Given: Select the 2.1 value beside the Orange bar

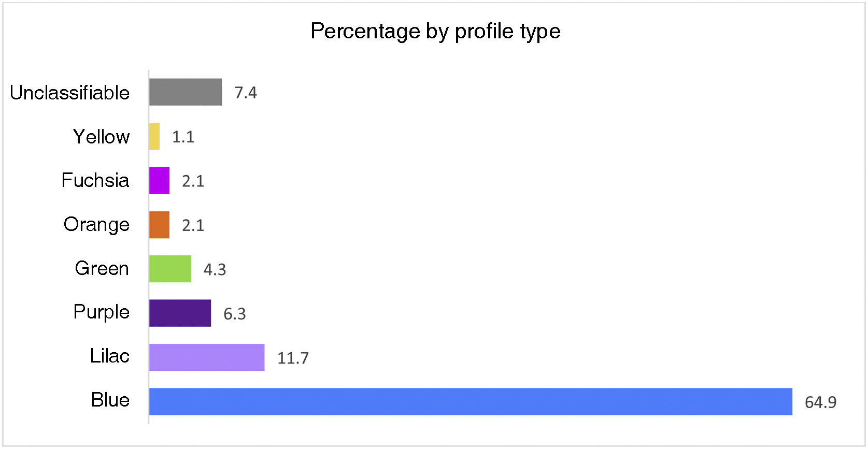Looking at the screenshot, I should tap(193, 225).
